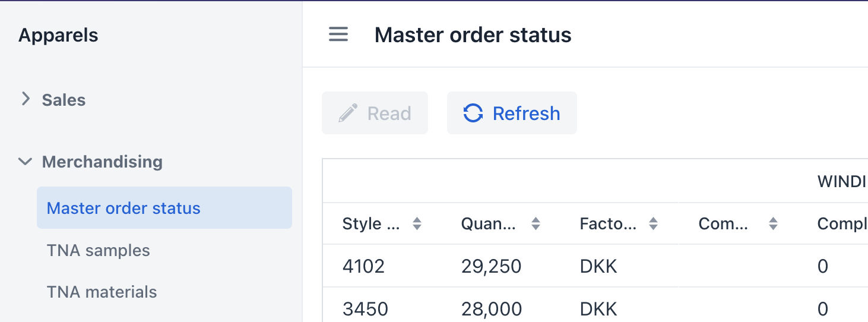Select the row with style 4102

pos(595,266)
